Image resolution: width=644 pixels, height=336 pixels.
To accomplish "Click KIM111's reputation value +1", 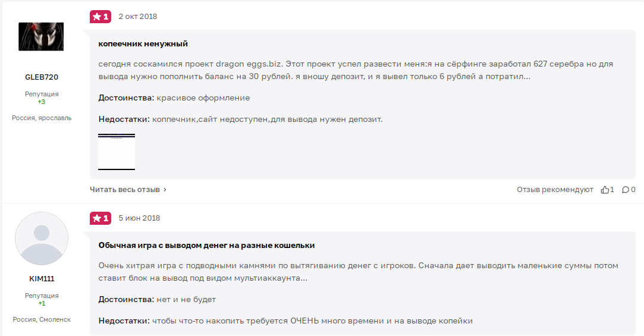I will pos(42,303).
